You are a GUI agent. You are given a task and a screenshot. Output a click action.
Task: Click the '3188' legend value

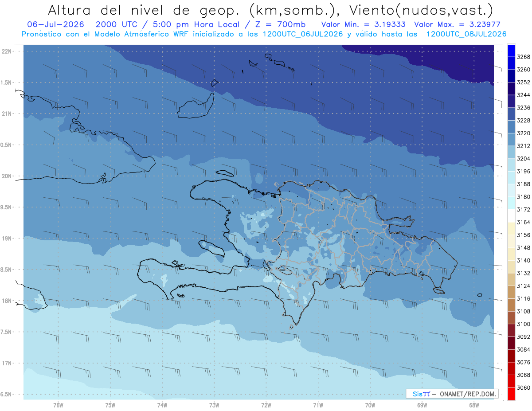pos(524,184)
